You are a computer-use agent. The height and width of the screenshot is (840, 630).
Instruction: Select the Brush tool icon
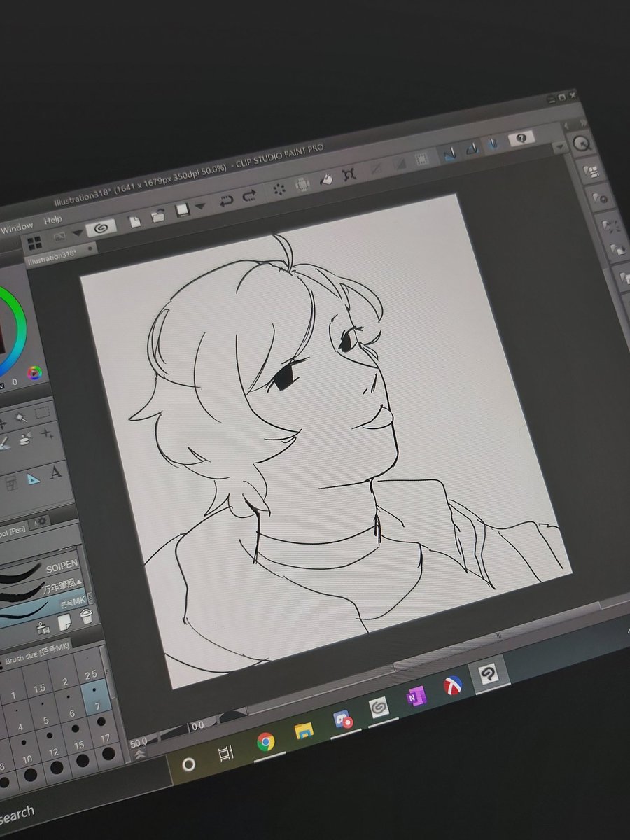pyautogui.click(x=6, y=442)
